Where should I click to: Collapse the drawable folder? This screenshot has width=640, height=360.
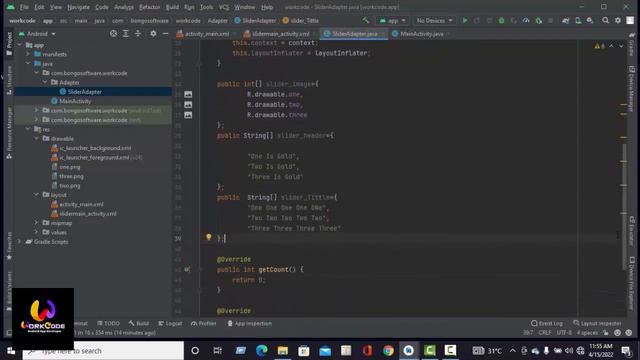click(x=36, y=138)
